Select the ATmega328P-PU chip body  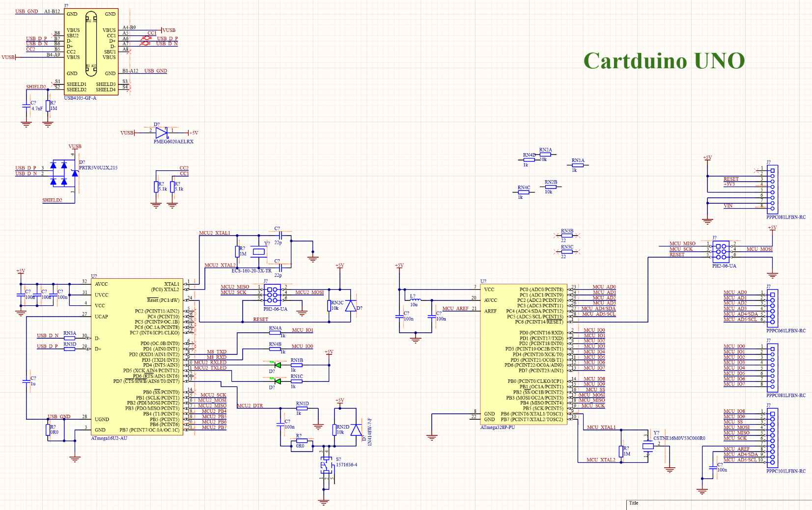523,354
